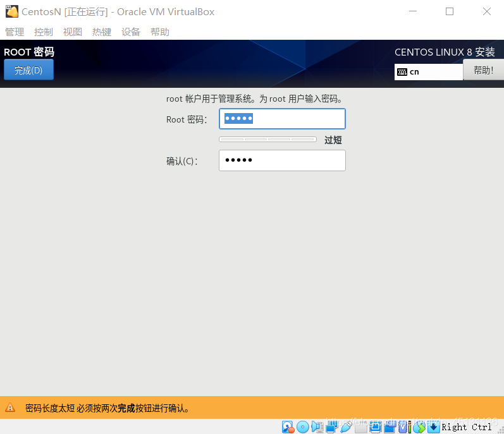The image size is (504, 434).
Task: Open the 控制 menu
Action: pyautogui.click(x=44, y=32)
